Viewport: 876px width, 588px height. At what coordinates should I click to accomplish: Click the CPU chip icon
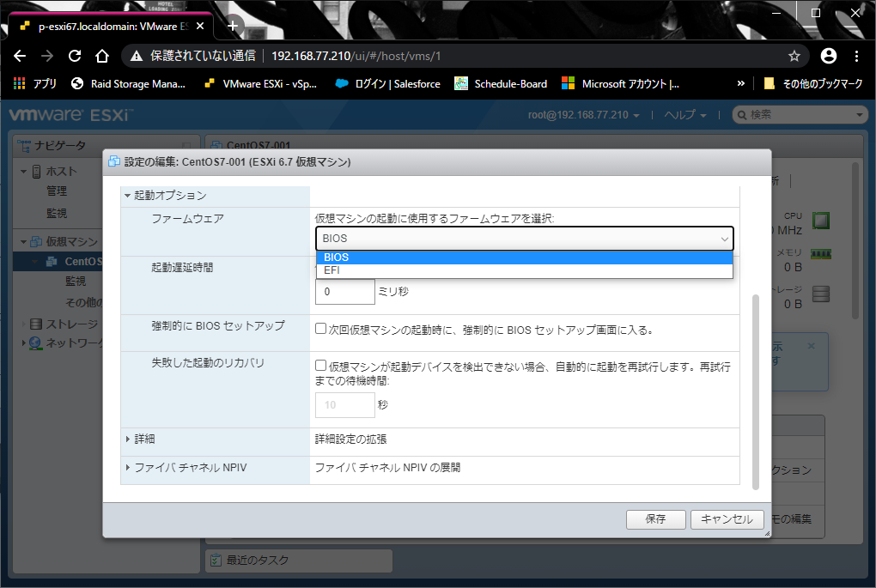point(821,221)
